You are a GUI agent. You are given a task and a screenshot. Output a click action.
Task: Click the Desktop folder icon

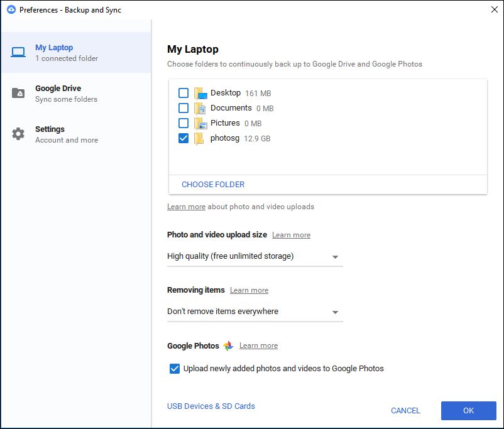[x=200, y=93]
